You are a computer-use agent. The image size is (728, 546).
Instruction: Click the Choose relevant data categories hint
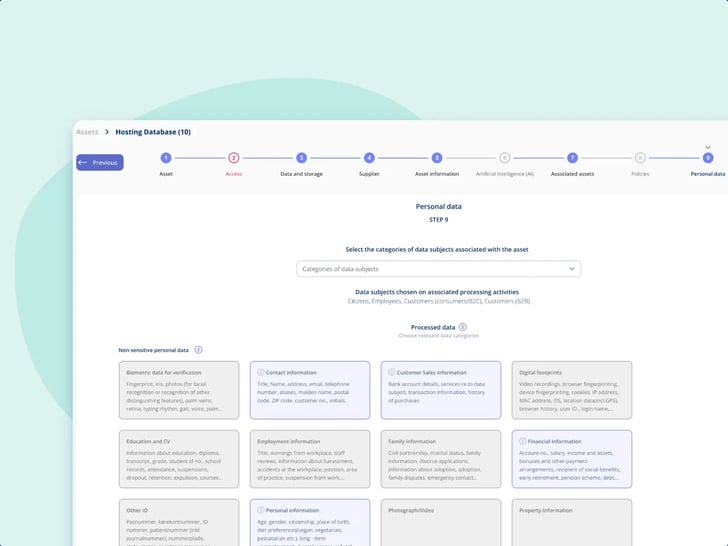[x=438, y=335]
